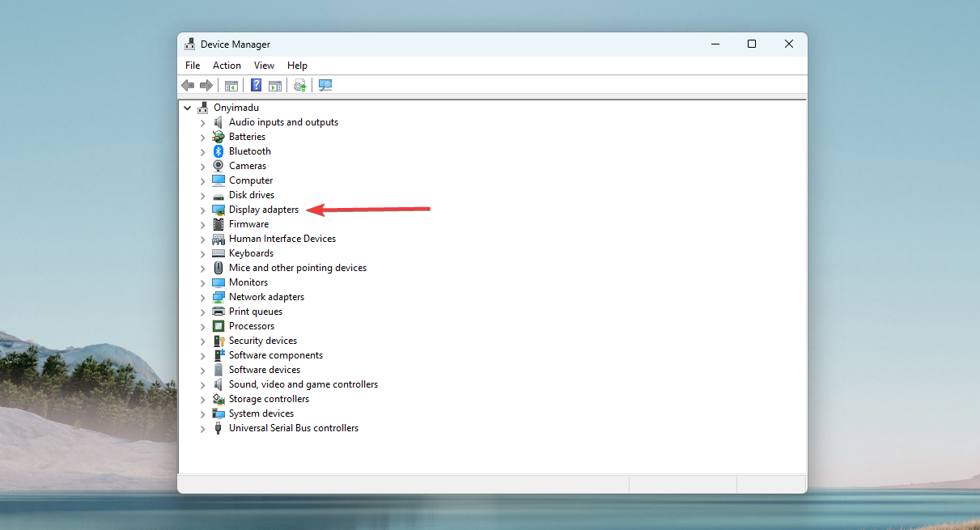Image resolution: width=980 pixels, height=530 pixels.
Task: Select the Mice and other pointing devices label
Action: [x=298, y=268]
